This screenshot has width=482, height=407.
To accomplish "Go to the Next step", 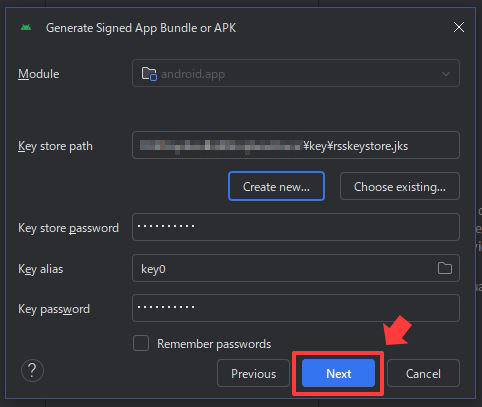I will (x=338, y=373).
